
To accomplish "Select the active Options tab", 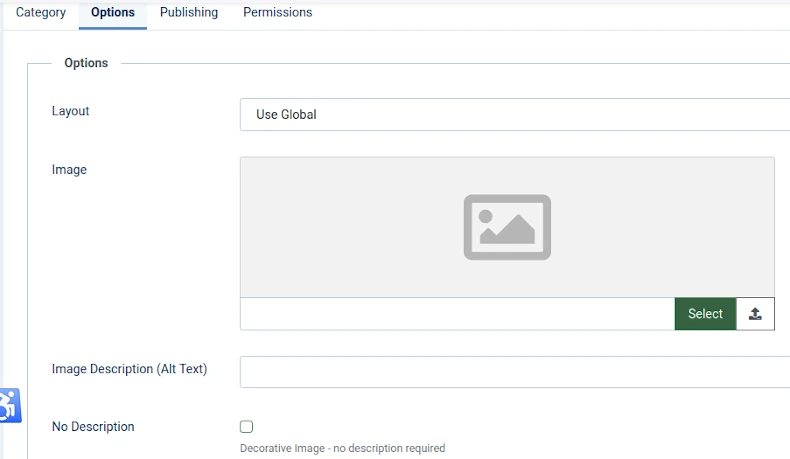I will [x=113, y=13].
